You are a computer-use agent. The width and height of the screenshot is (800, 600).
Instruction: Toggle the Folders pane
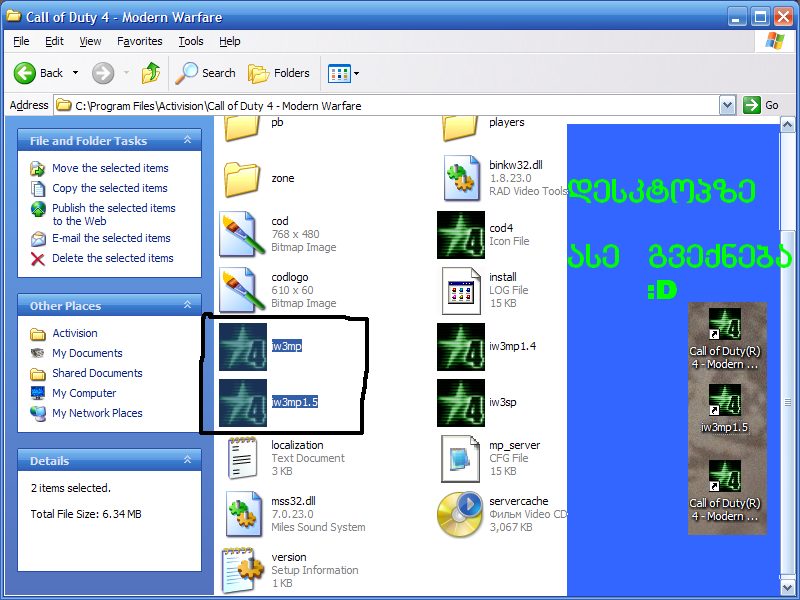coord(279,73)
